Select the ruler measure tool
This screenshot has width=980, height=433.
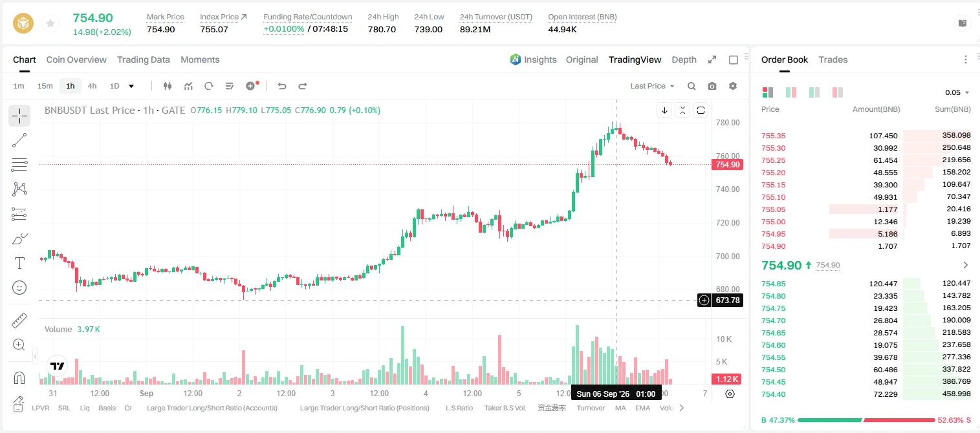[x=19, y=321]
